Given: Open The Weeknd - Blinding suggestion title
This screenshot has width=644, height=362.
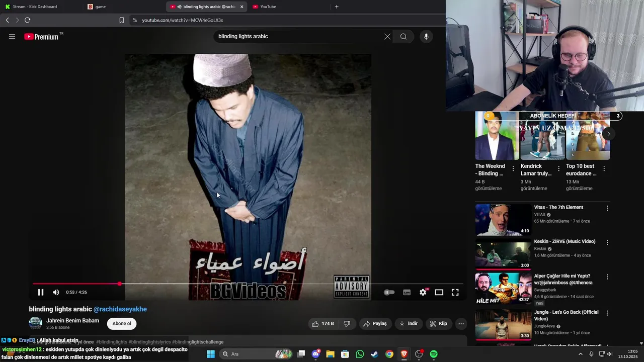Looking at the screenshot, I should (x=490, y=169).
